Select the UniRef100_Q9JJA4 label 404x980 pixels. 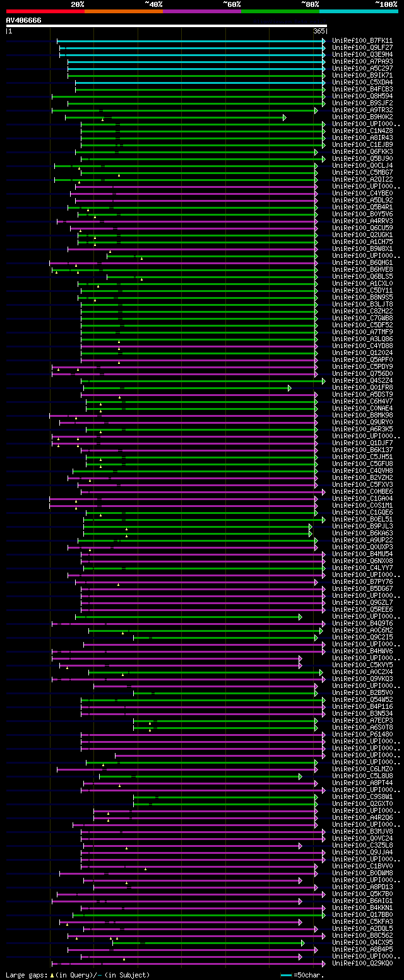coord(362,852)
